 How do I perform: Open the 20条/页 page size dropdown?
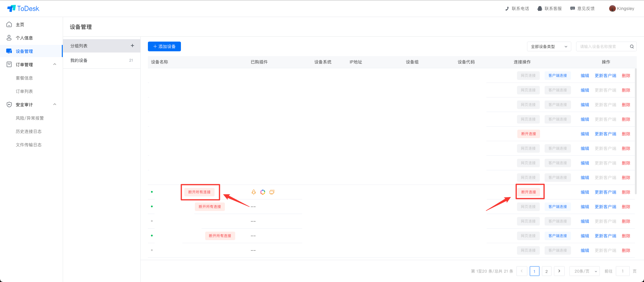coord(585,271)
